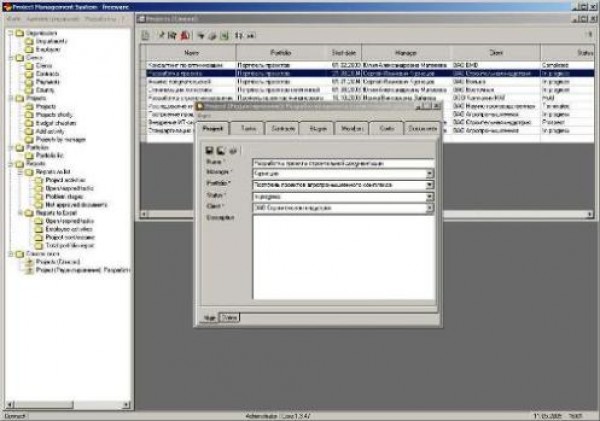Open Country in the tree

click(x=45, y=90)
